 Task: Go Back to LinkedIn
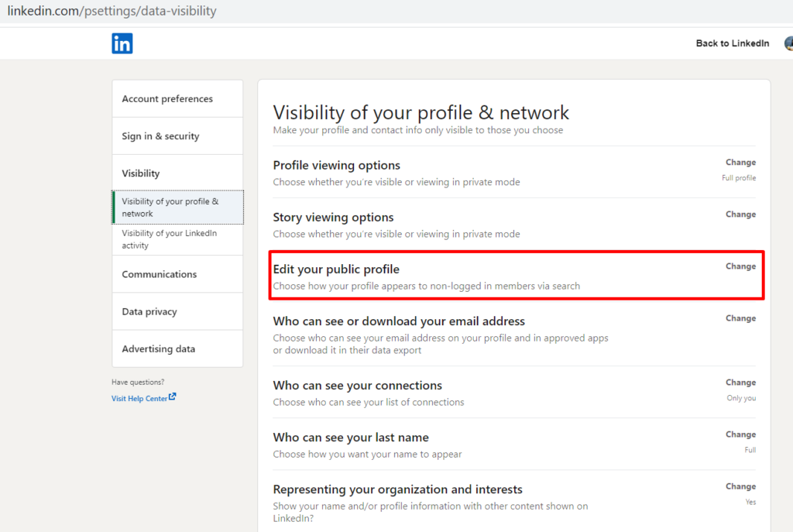(x=733, y=43)
